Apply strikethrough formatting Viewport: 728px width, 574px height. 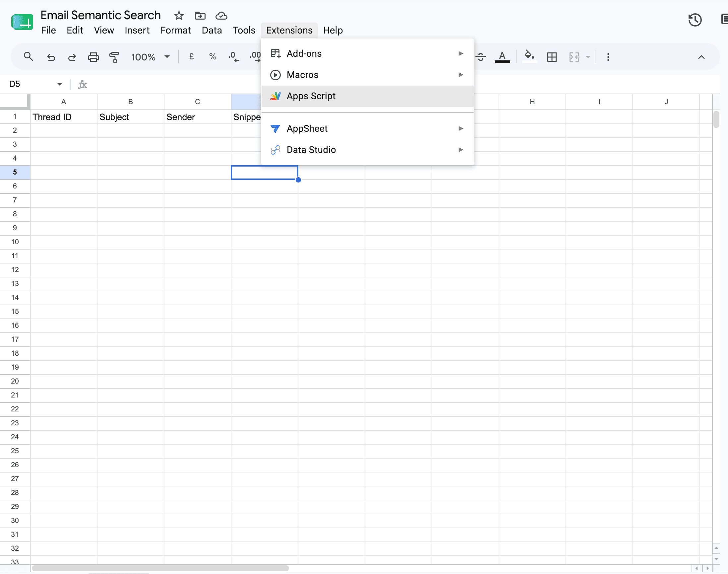click(x=481, y=57)
